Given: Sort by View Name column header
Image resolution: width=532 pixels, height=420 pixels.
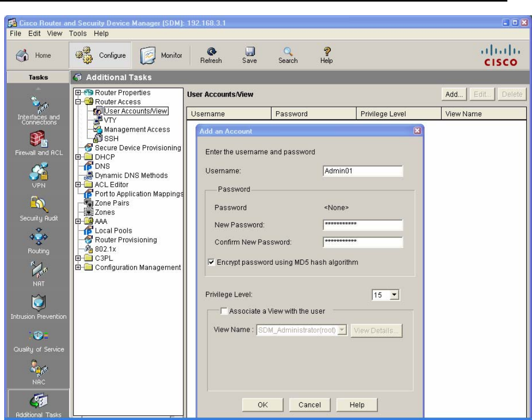Looking at the screenshot, I should 484,114.
